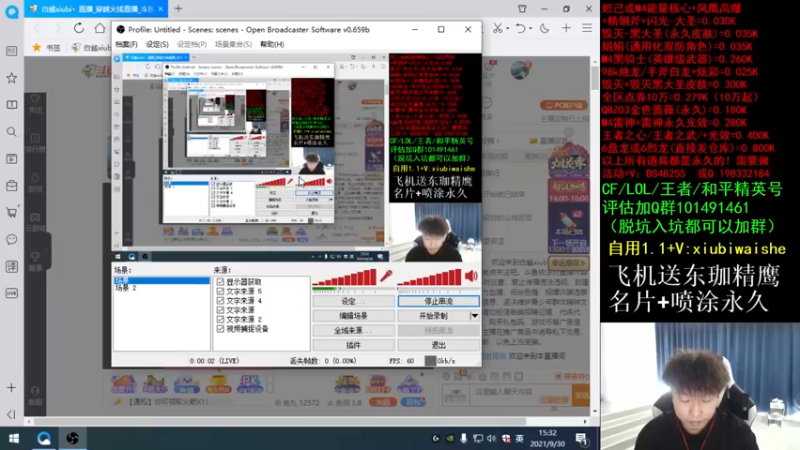Toggle the unnumbered 文字来源 checkbox
The width and height of the screenshot is (800, 450).
click(x=220, y=310)
